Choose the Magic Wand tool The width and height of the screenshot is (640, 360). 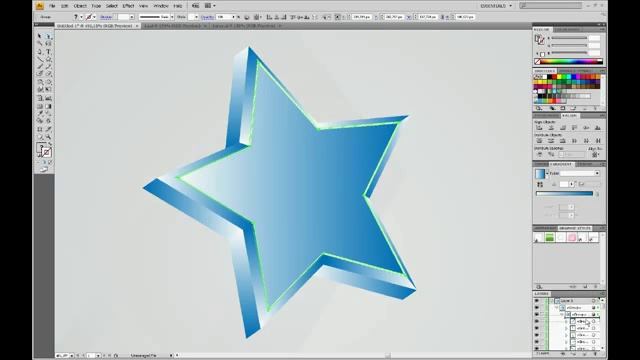click(40, 44)
